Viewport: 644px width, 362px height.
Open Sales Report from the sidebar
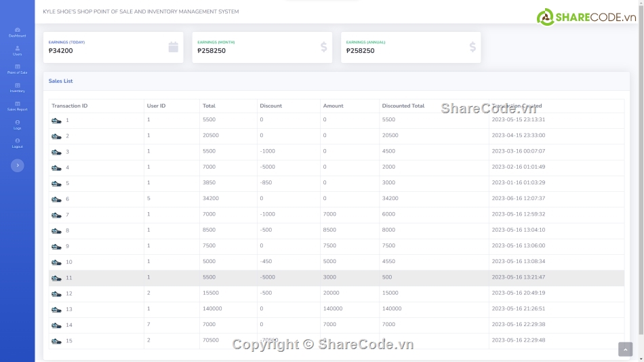[17, 104]
